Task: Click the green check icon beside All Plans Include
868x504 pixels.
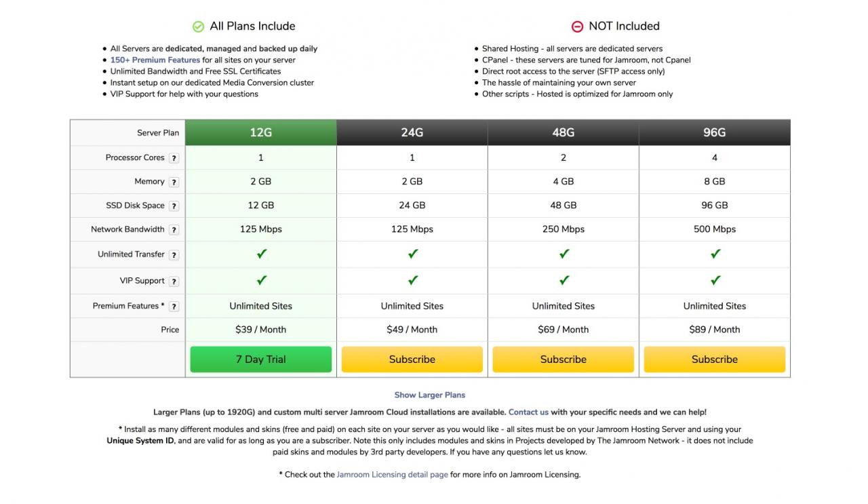Action: click(198, 26)
